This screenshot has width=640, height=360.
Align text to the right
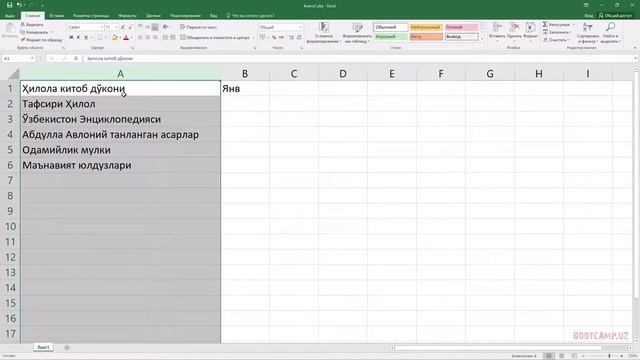(155, 38)
